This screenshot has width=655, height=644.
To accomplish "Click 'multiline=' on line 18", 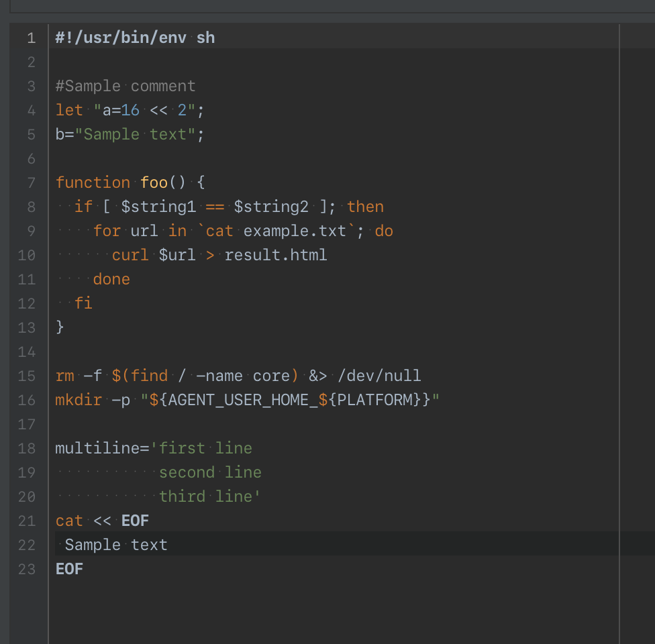I will click(102, 449).
